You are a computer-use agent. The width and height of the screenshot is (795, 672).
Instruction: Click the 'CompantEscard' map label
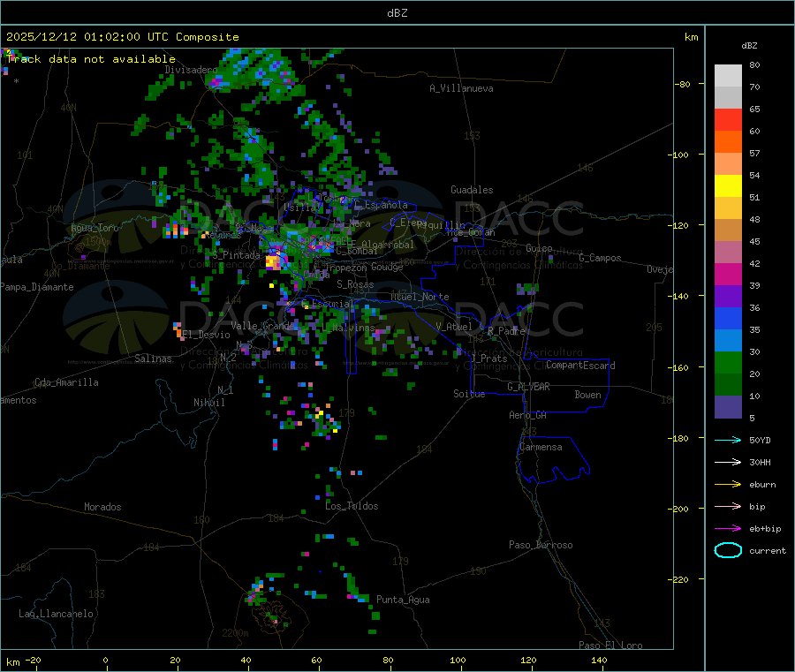(x=580, y=366)
